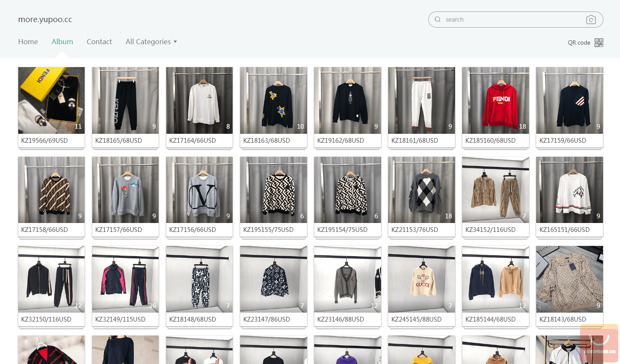Click the KZ19162/68USD album title
The width and height of the screenshot is (620, 364).
(x=341, y=141)
